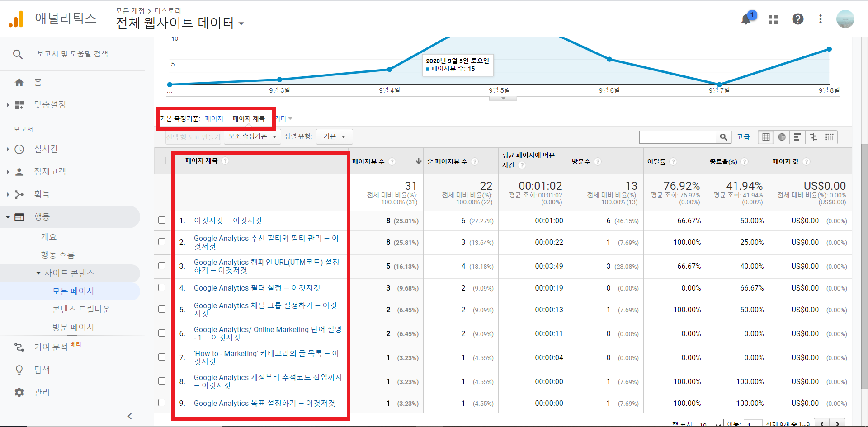Expand the 획득 sidebar section
868x427 pixels.
tap(8, 194)
